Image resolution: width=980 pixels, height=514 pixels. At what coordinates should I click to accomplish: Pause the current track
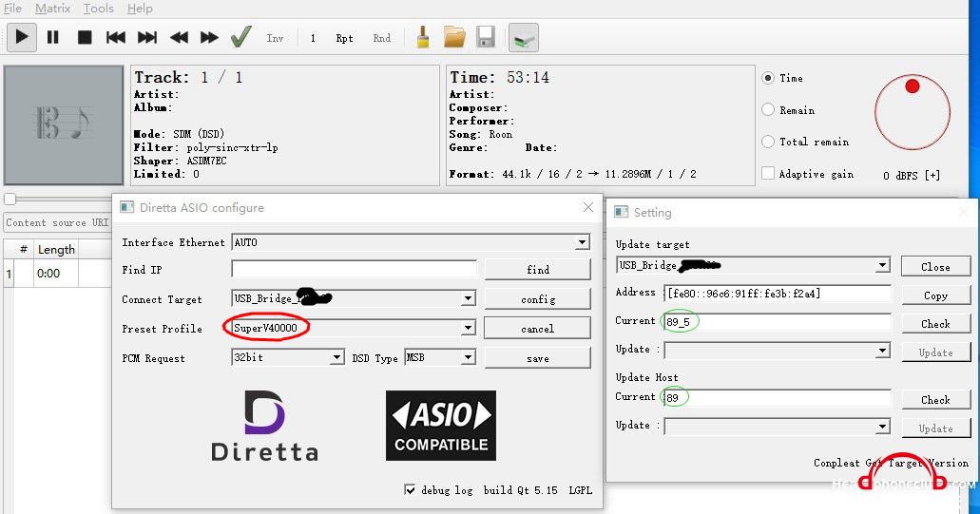pos(53,37)
